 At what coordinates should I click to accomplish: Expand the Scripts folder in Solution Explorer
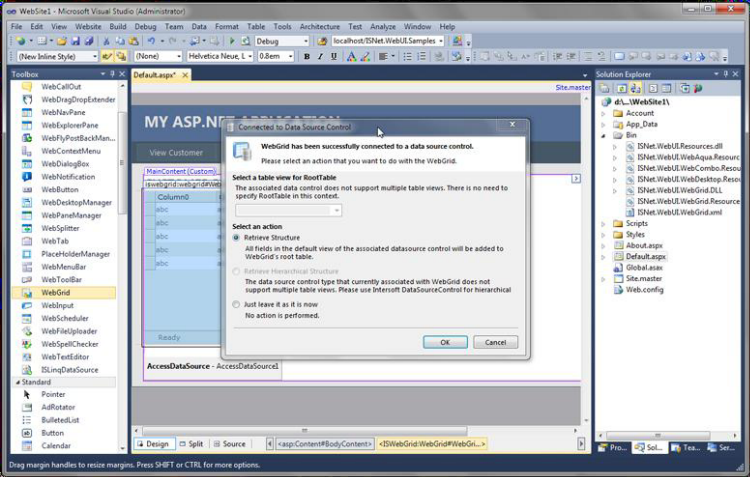tap(603, 223)
